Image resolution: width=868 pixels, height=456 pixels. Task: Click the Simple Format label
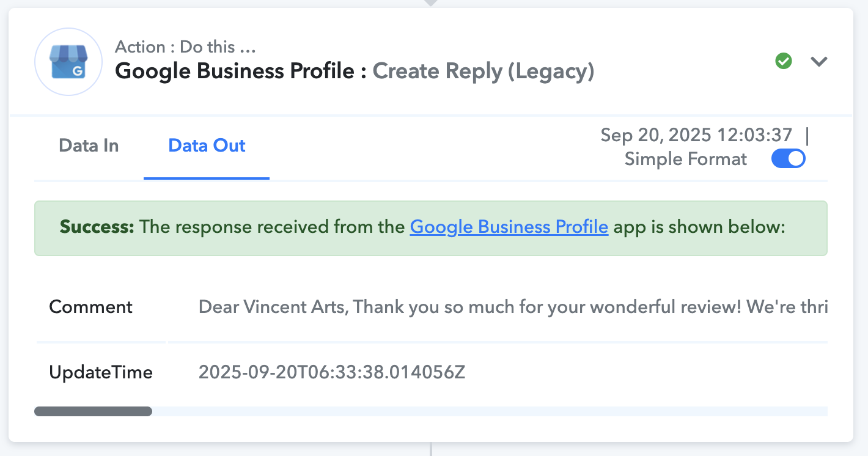pyautogui.click(x=686, y=160)
